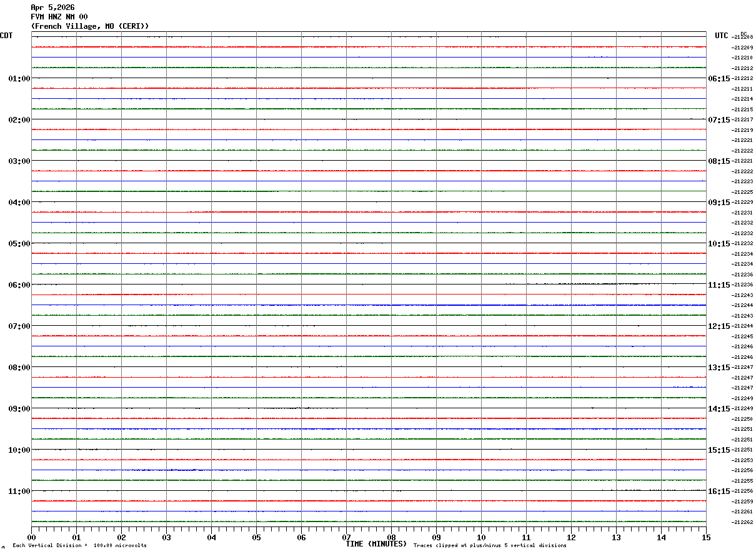Select the DC offset value -212225

pos(742,192)
